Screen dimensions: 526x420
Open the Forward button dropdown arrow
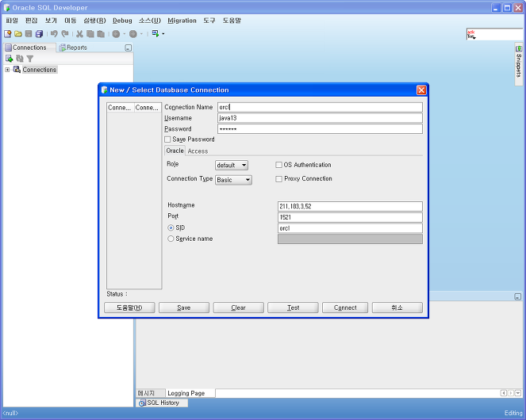[x=141, y=34]
